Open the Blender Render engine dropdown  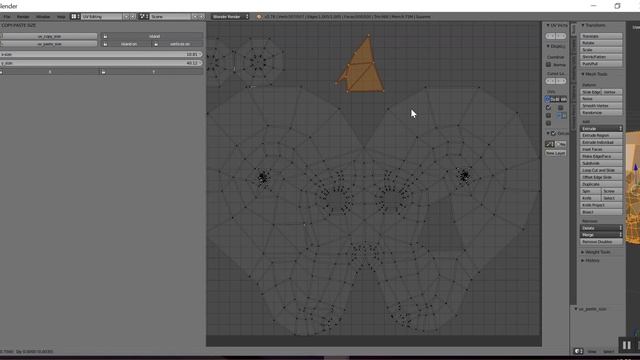(x=230, y=17)
